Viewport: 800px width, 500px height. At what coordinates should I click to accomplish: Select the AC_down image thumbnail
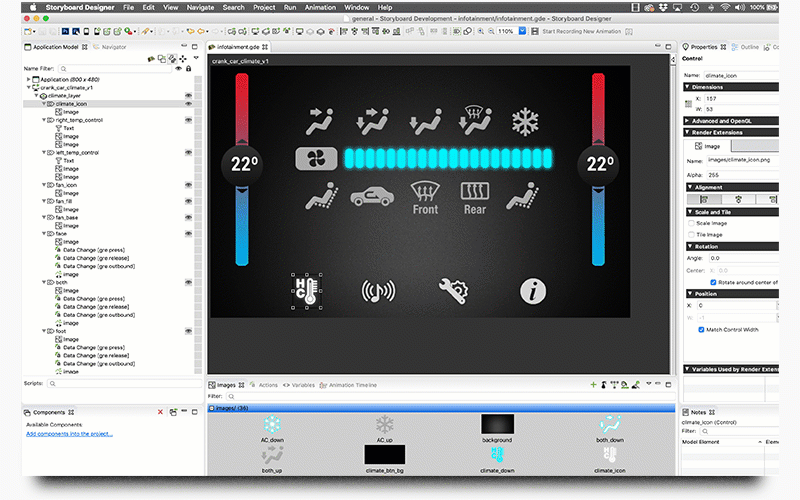pyautogui.click(x=272, y=424)
